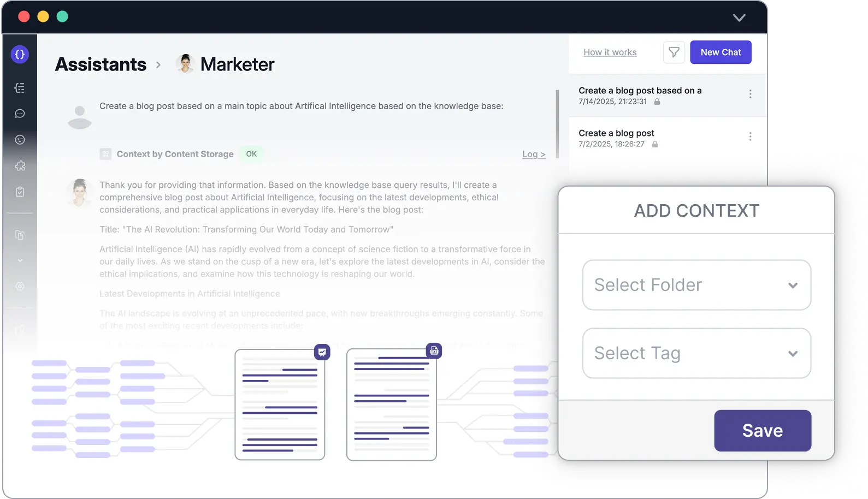868x499 pixels.
Task: Click the Context by Content Storage icon
Action: (x=105, y=154)
